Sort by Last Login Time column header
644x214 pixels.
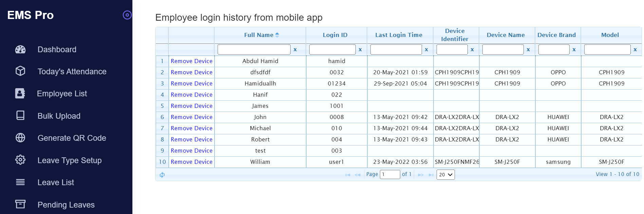(399, 35)
